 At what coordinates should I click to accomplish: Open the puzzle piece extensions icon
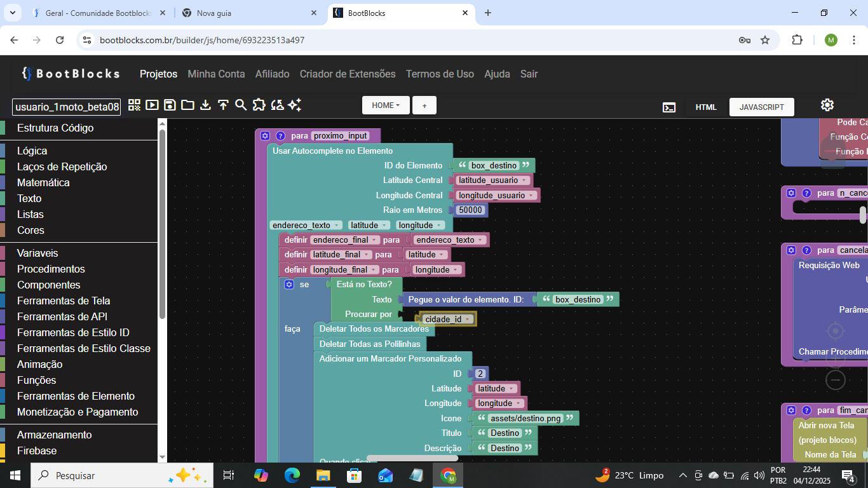point(259,105)
